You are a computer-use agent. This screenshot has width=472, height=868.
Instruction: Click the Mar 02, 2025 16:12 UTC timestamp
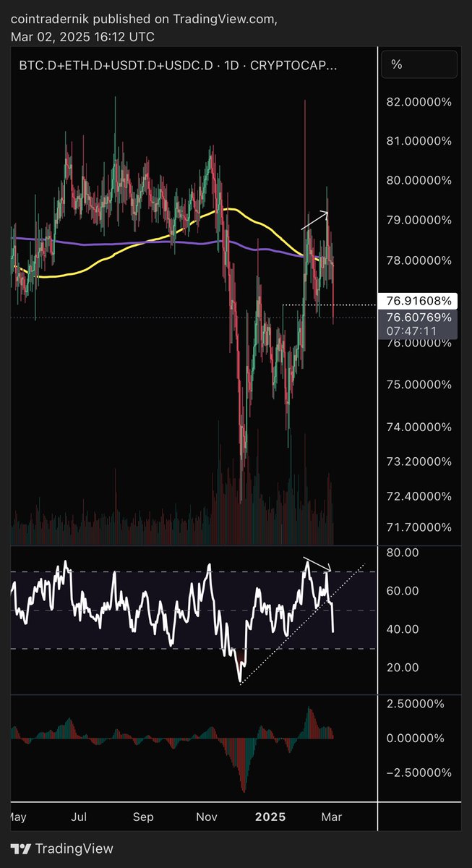83,37
